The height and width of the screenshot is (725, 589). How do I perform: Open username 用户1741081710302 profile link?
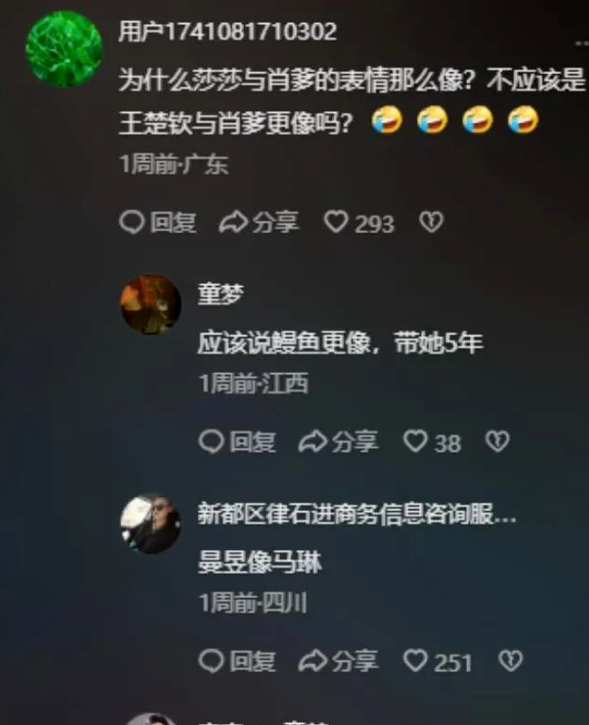pos(227,32)
